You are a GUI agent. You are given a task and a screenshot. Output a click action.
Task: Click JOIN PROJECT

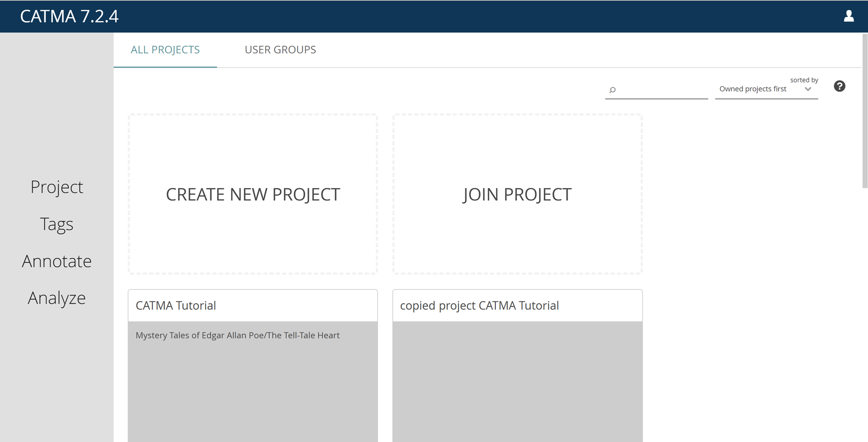tap(517, 194)
